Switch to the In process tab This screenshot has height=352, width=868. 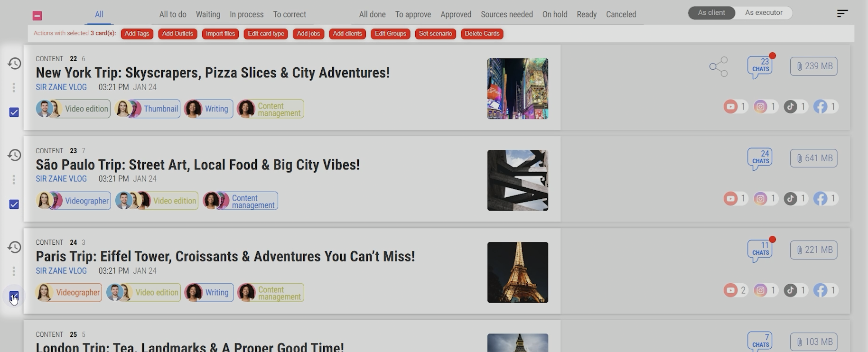pos(246,15)
